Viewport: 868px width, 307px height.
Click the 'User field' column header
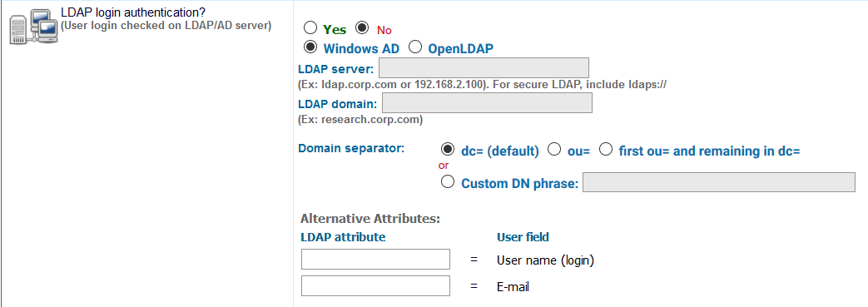523,237
